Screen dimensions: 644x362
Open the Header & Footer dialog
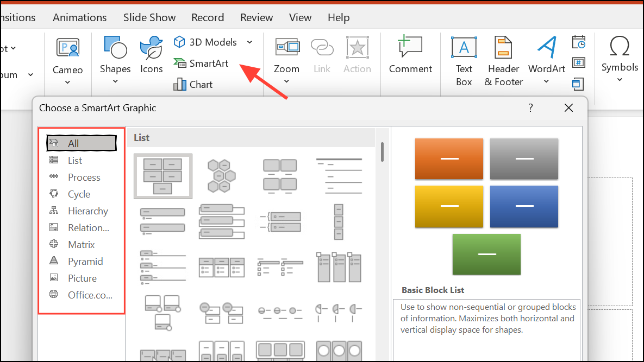click(x=503, y=60)
